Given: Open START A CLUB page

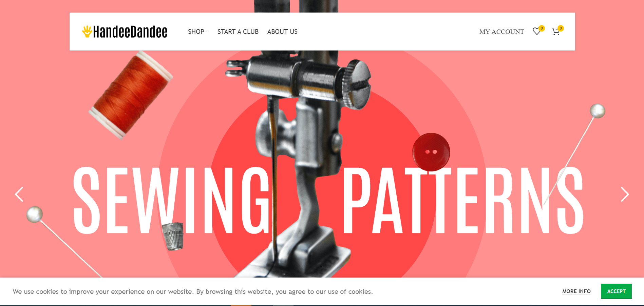Looking at the screenshot, I should tap(238, 32).
